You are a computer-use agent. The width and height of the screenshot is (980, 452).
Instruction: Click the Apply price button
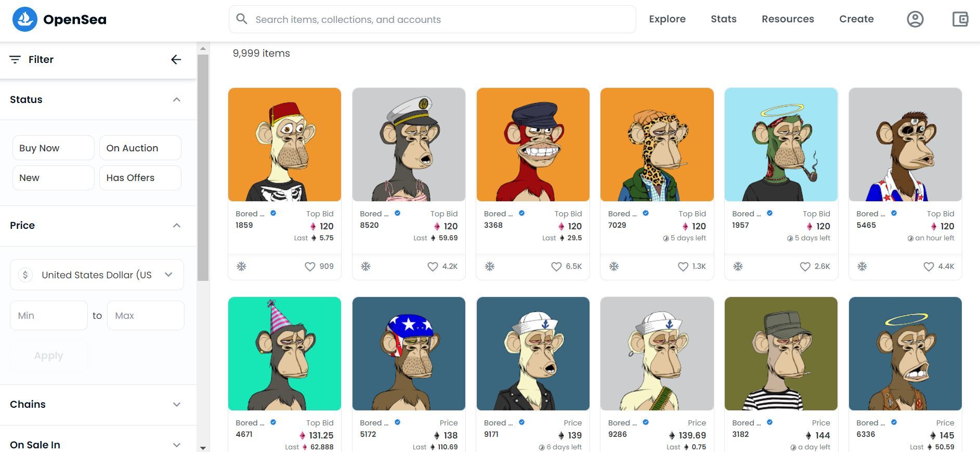(49, 356)
